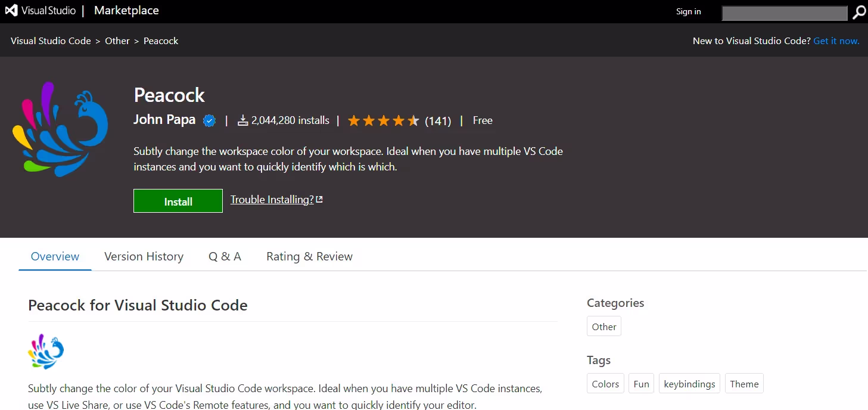Open John Papa publisher page
The width and height of the screenshot is (868, 410).
[164, 120]
